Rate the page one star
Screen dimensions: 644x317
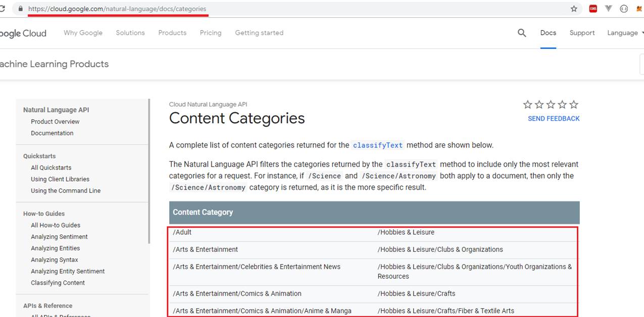[x=528, y=104]
